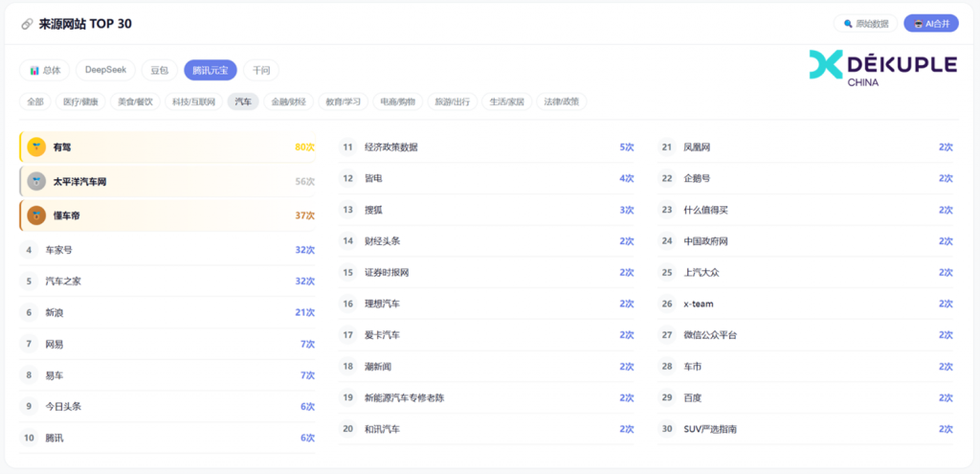Click the rank 4 badge for 车家号
Viewport: 980px width, 474px height.
(29, 250)
